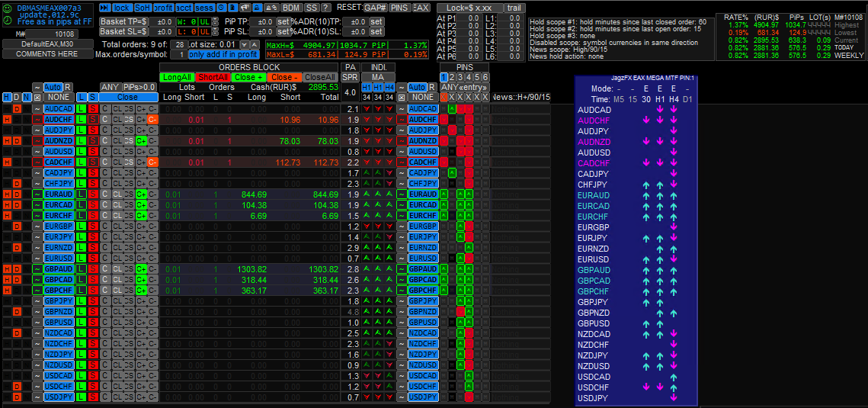Adjust Basket TP with the stepper beside UL
This screenshot has width=868, height=408.
pos(216,21)
